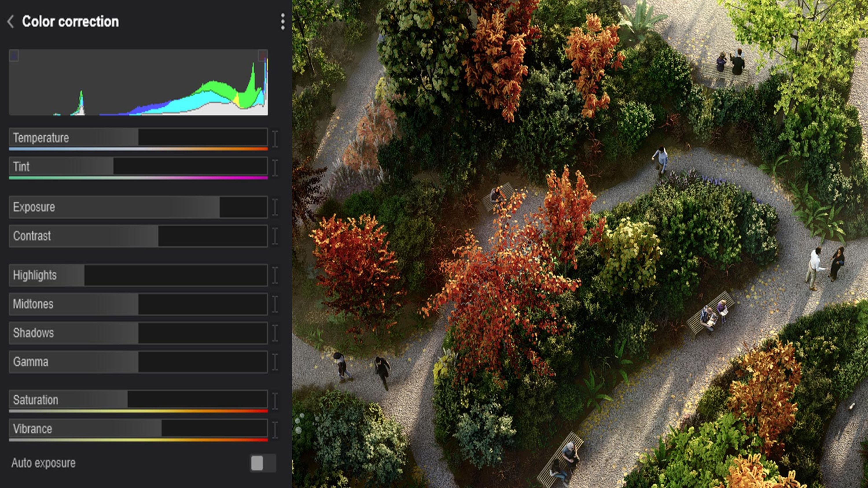Click the garden render preview image
The height and width of the screenshot is (488, 868).
coord(580,244)
